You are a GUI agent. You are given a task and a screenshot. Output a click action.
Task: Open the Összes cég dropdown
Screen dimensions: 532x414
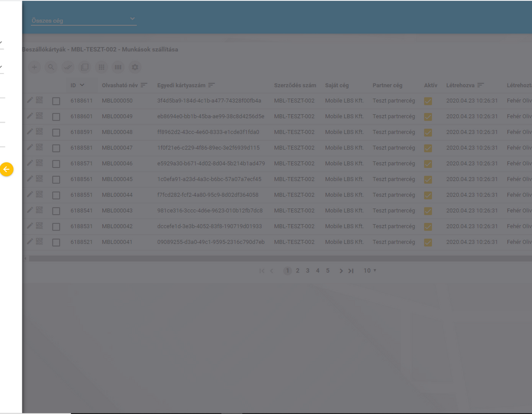(x=83, y=20)
